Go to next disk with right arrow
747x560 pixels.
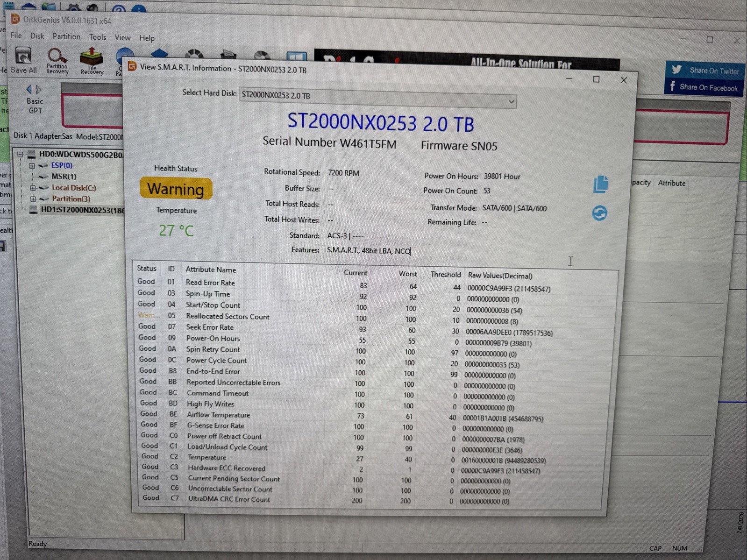click(x=39, y=89)
